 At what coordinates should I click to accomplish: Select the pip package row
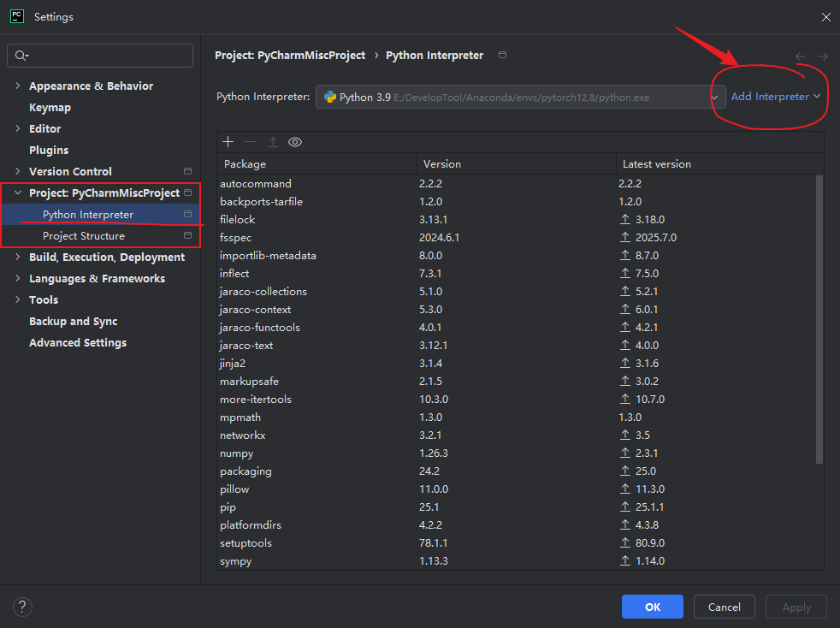[517, 507]
